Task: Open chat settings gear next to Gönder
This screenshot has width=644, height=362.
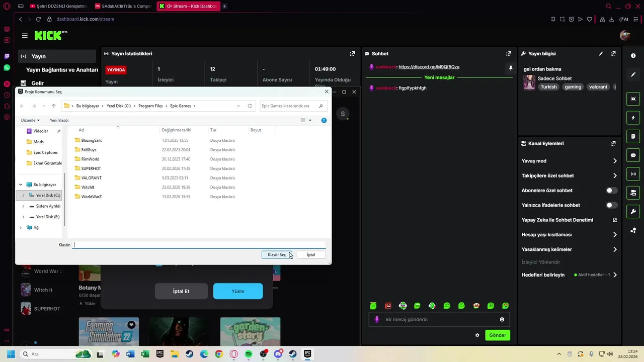Action: [x=477, y=335]
